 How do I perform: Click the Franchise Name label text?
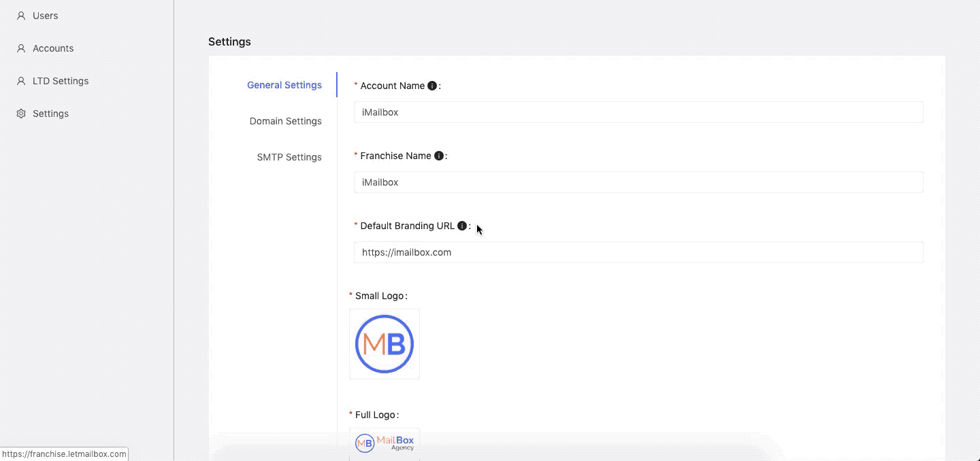[396, 156]
